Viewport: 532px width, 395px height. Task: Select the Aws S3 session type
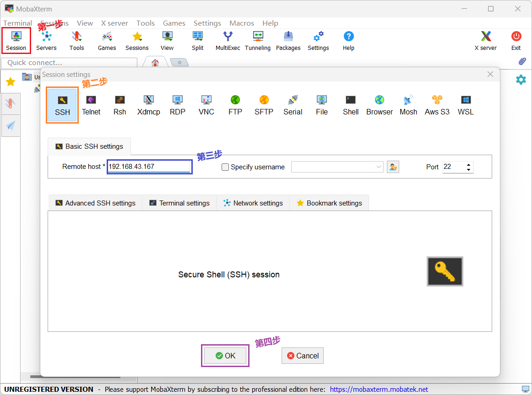tap(437, 105)
